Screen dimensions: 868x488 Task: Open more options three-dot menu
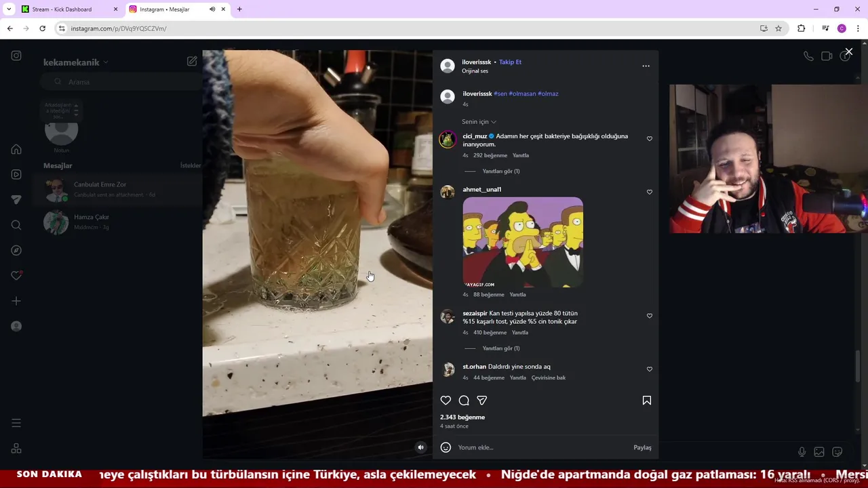click(646, 66)
